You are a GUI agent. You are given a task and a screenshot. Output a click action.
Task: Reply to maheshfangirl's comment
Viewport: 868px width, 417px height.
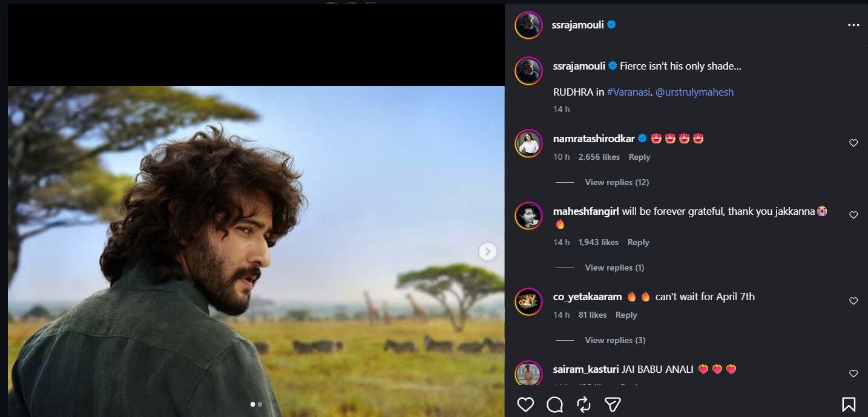click(x=638, y=242)
